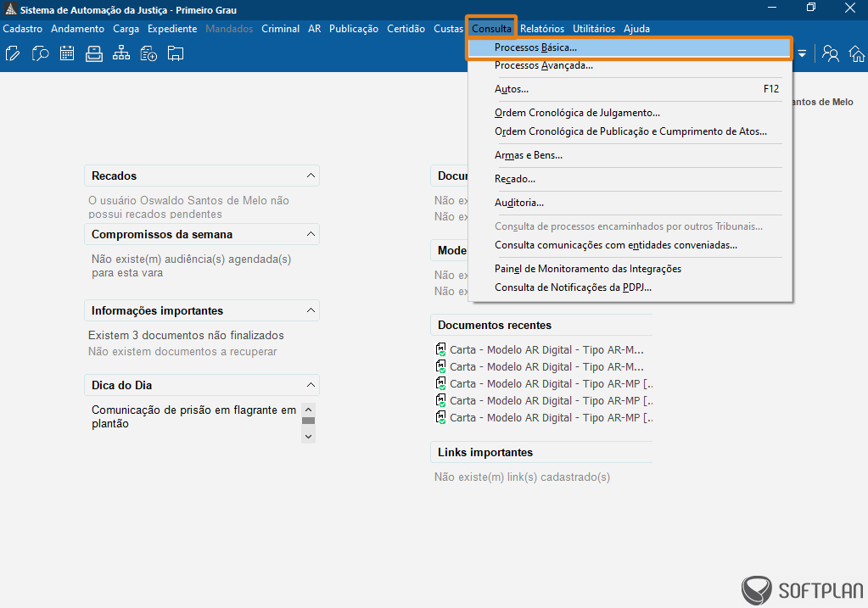
Task: Open the Ajuda menu
Action: tap(636, 29)
